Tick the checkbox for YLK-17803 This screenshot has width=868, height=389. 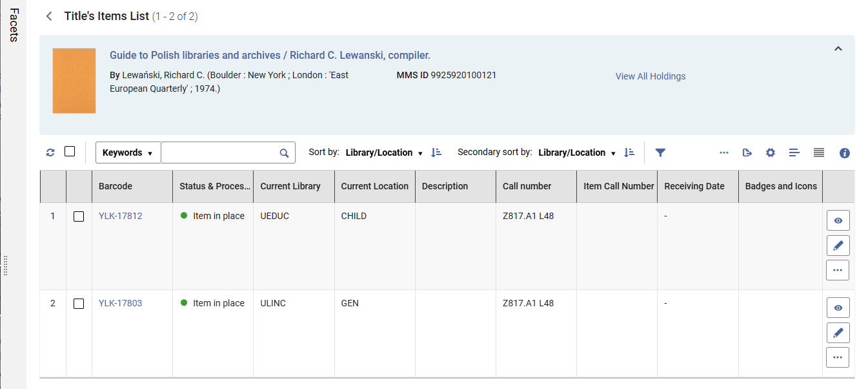point(79,304)
